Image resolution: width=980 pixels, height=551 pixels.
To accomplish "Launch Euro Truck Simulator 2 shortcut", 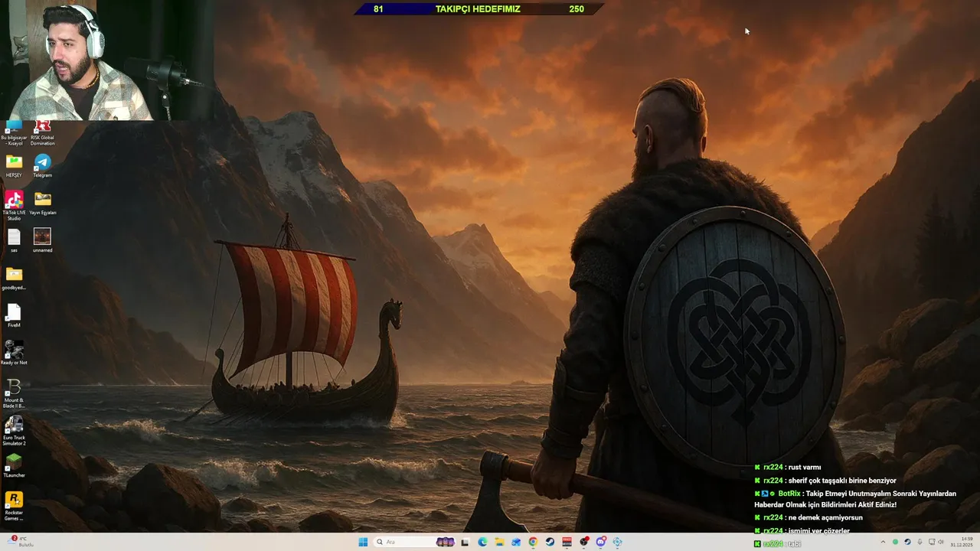I will click(14, 431).
